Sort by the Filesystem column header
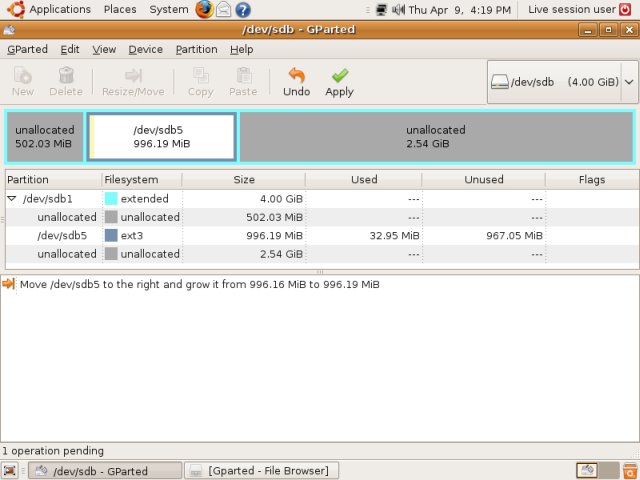This screenshot has width=640, height=480. pos(142,180)
